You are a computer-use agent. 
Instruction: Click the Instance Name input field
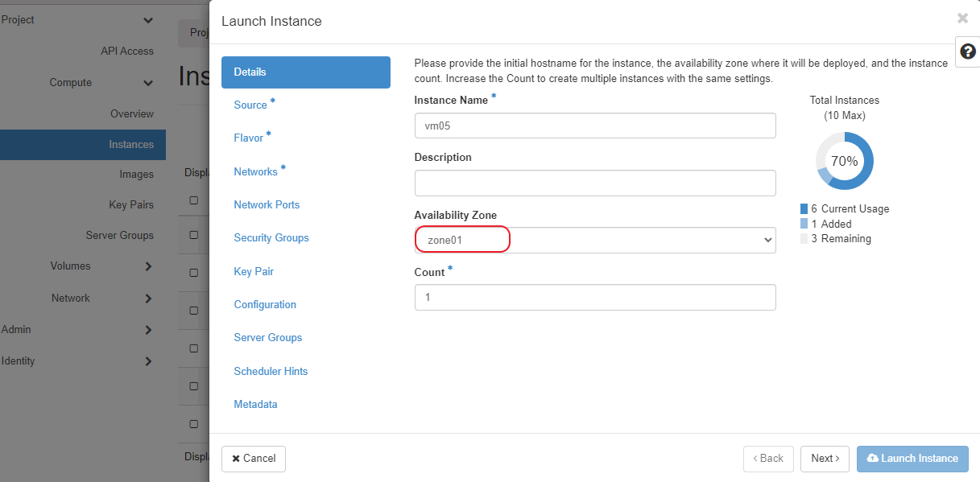point(594,126)
